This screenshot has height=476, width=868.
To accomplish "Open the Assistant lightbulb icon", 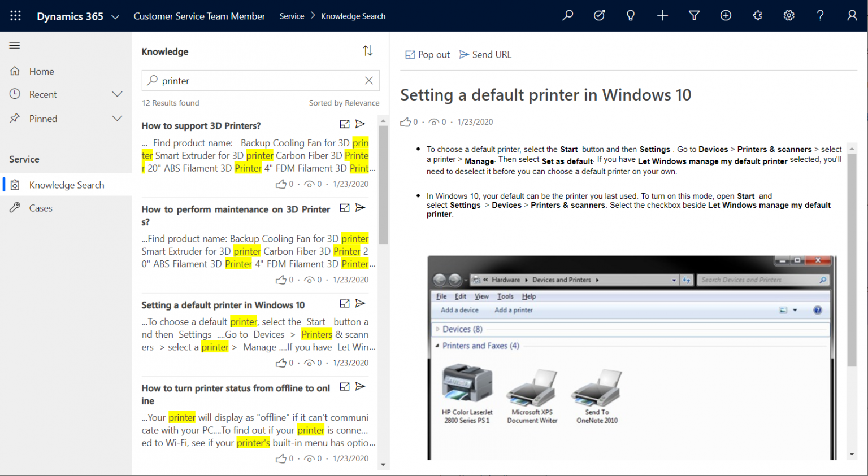I will coord(631,16).
